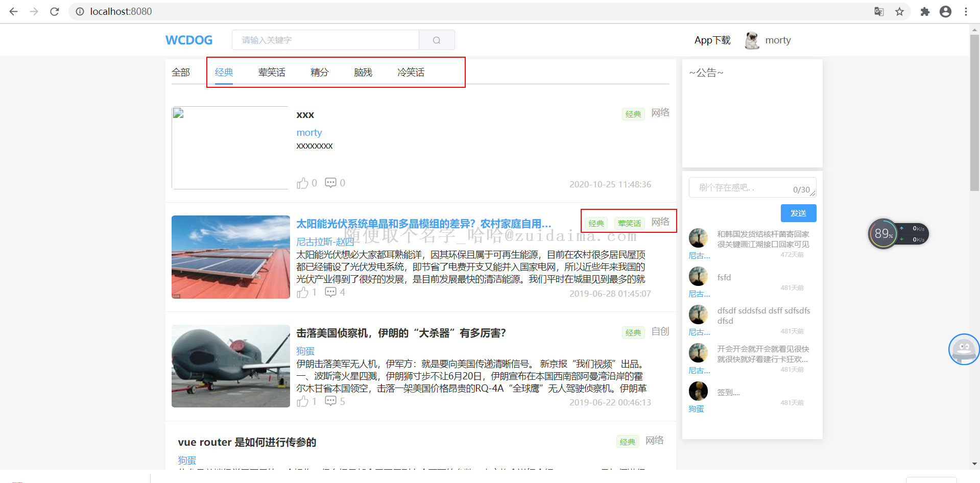Click the solar panels thumbnail image
Image resolution: width=980 pixels, height=483 pixels.
[231, 257]
